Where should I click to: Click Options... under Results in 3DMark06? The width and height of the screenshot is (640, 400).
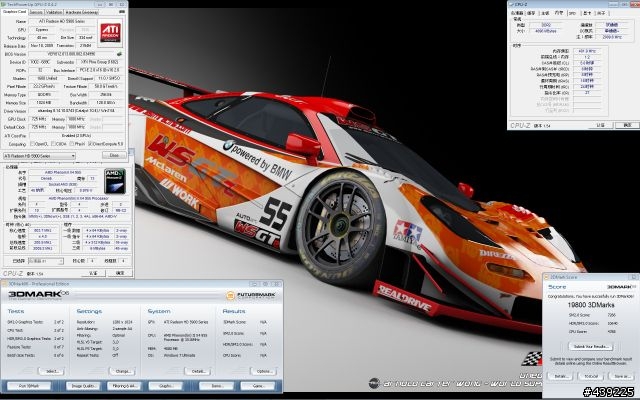click(x=264, y=371)
